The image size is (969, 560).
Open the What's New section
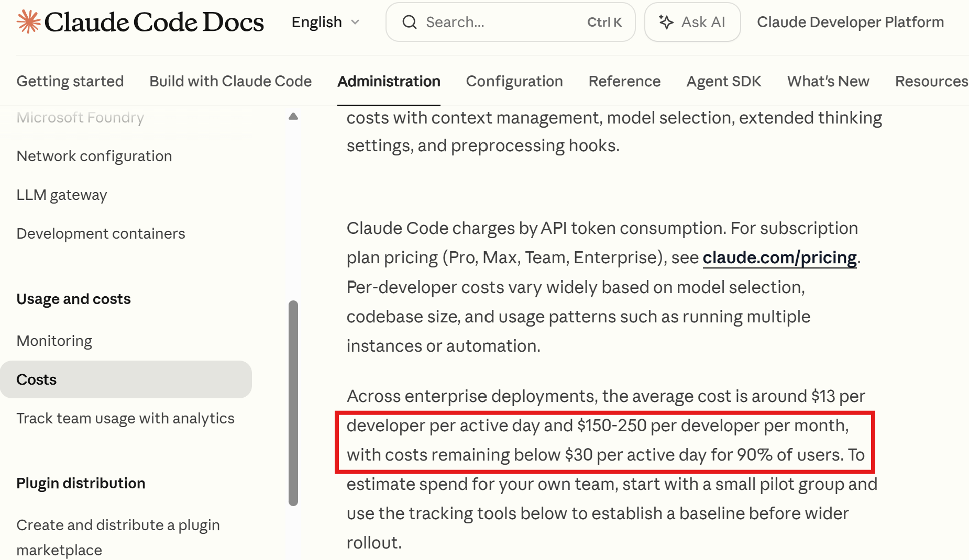[828, 81]
